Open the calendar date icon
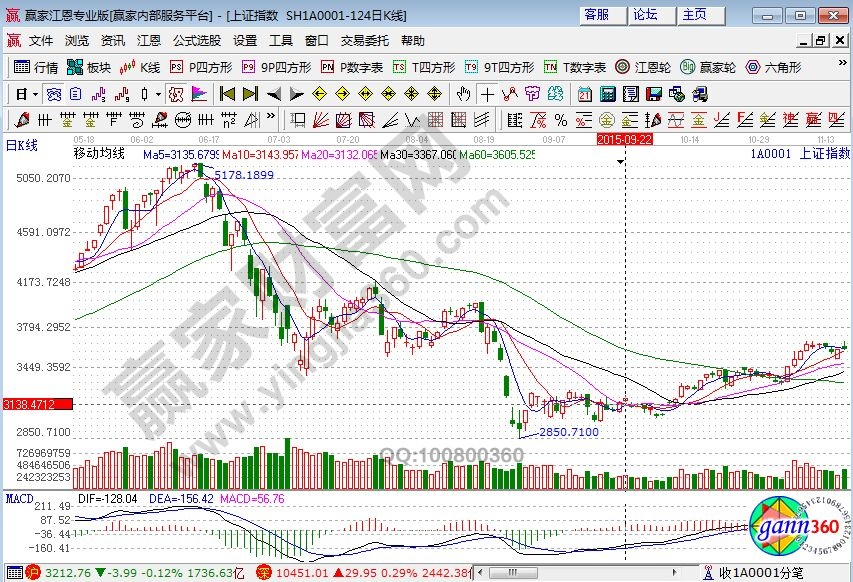The height and width of the screenshot is (582, 853). coord(584,94)
